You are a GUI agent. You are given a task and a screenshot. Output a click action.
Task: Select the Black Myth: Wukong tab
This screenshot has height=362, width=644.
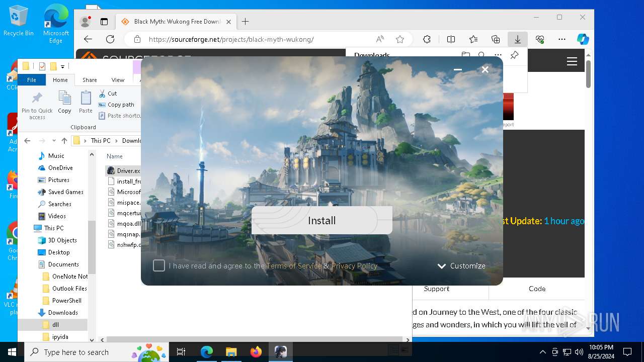(x=176, y=22)
